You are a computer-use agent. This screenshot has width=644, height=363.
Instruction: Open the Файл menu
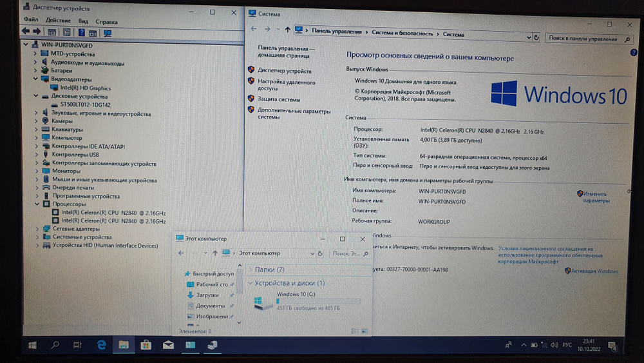[31, 19]
